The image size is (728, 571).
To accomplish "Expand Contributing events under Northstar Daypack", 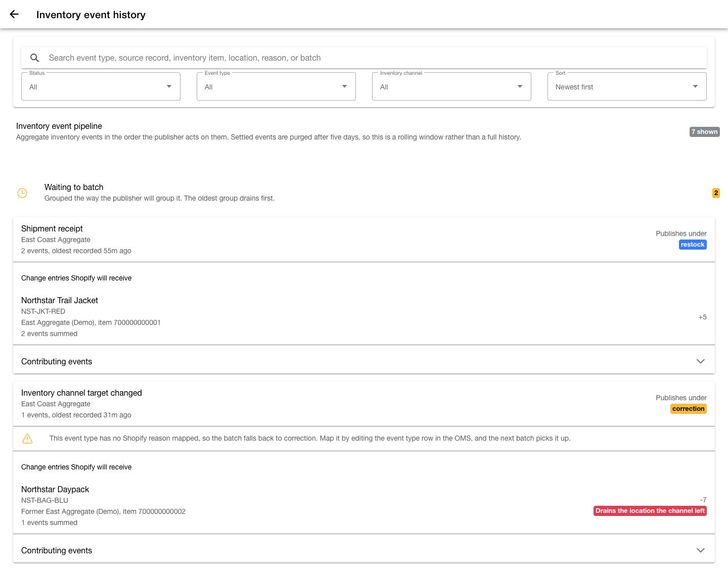I will coord(364,550).
